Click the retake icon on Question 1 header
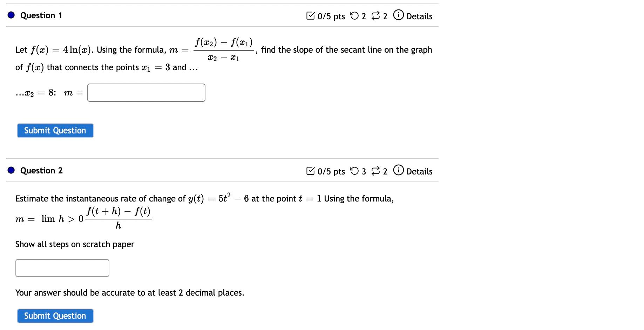Screen dimensions: 644x330 [x=377, y=16]
